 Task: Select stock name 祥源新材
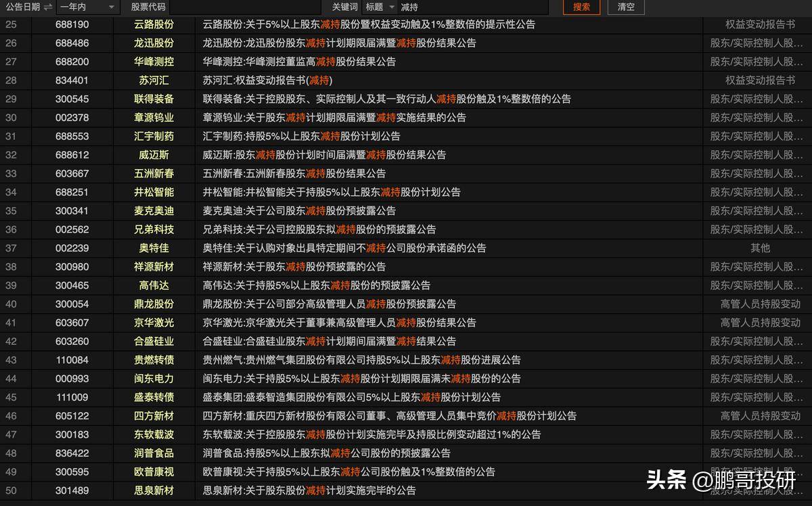pyautogui.click(x=154, y=267)
